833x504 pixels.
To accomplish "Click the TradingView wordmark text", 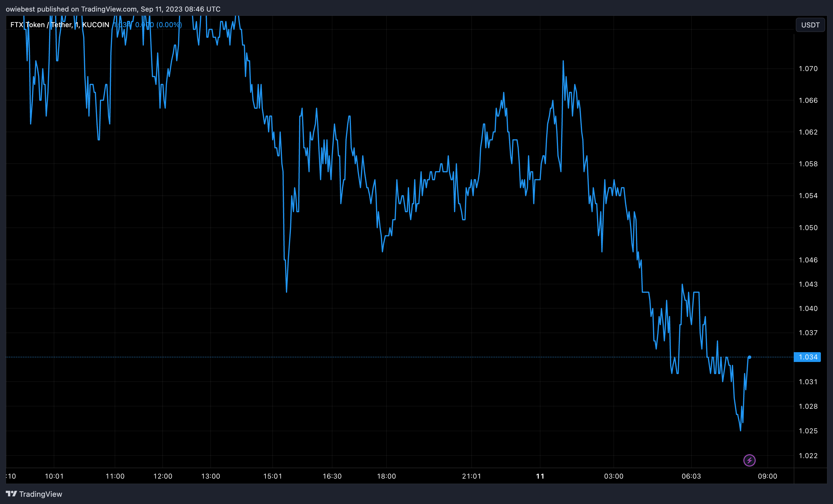I will pos(40,494).
